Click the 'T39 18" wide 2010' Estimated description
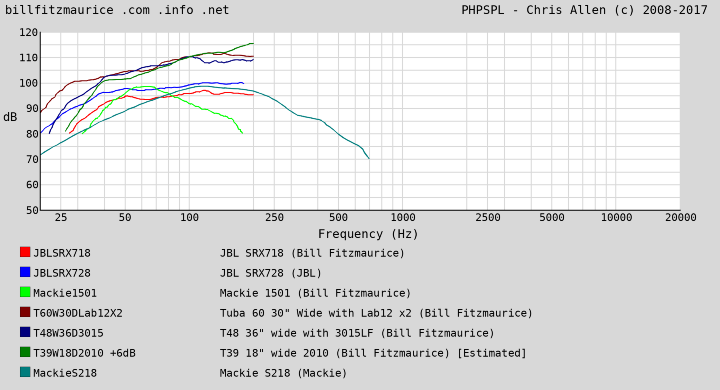Image resolution: width=720 pixels, height=390 pixels. (373, 353)
